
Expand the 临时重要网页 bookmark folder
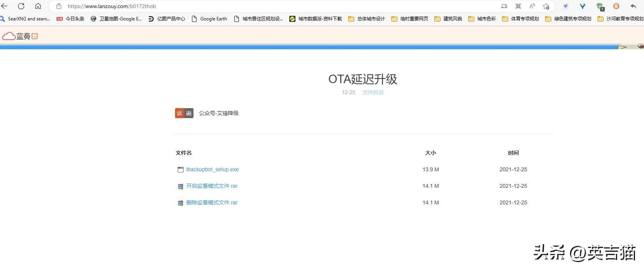coord(410,18)
